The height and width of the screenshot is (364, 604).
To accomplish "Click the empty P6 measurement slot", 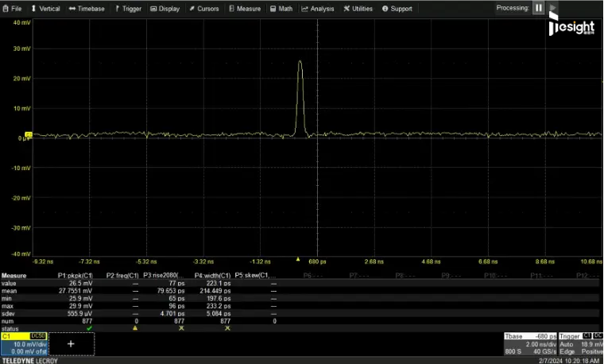I will pyautogui.click(x=312, y=276).
